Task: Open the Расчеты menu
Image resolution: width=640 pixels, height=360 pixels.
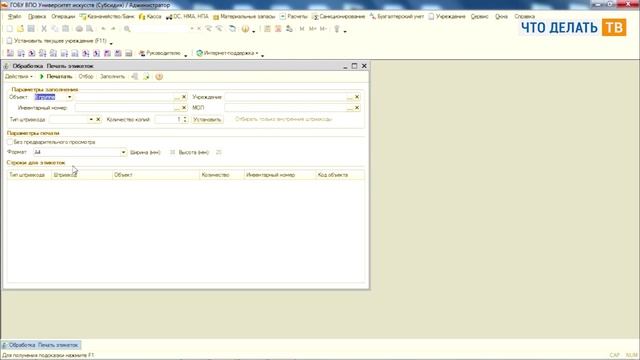Action: [x=293, y=17]
